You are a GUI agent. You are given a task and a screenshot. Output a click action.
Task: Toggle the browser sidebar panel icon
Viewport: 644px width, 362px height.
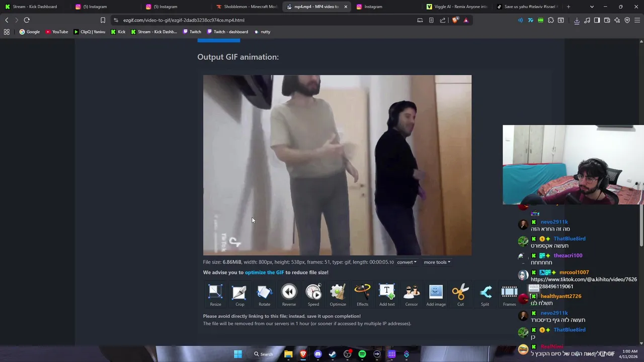[597, 20]
